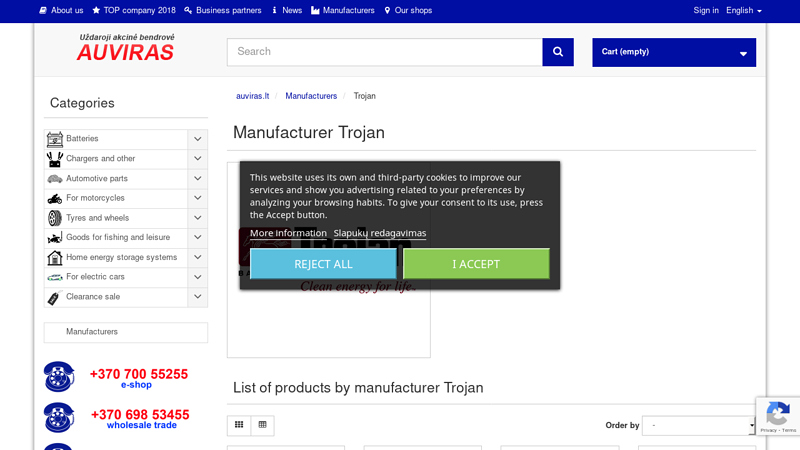Click the Chargers and other icon
Image resolution: width=800 pixels, height=450 pixels.
click(55, 159)
